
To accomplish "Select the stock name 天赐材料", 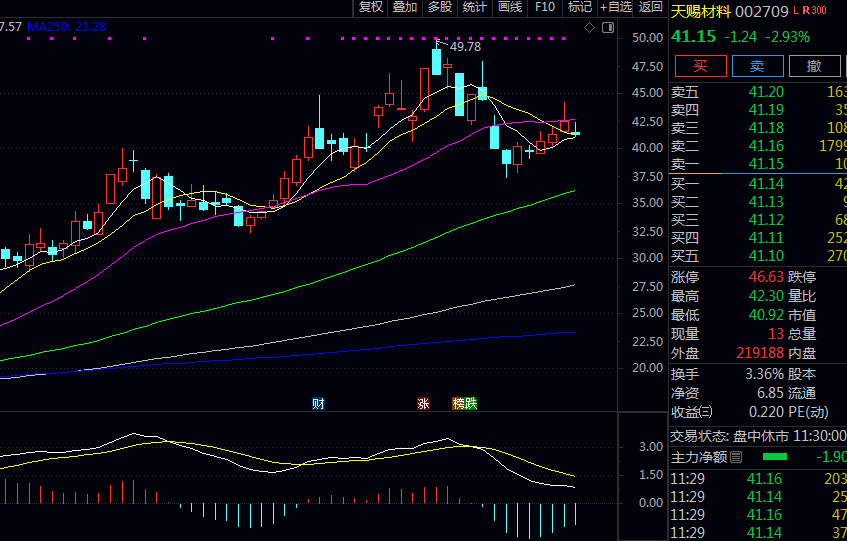I will 701,11.
